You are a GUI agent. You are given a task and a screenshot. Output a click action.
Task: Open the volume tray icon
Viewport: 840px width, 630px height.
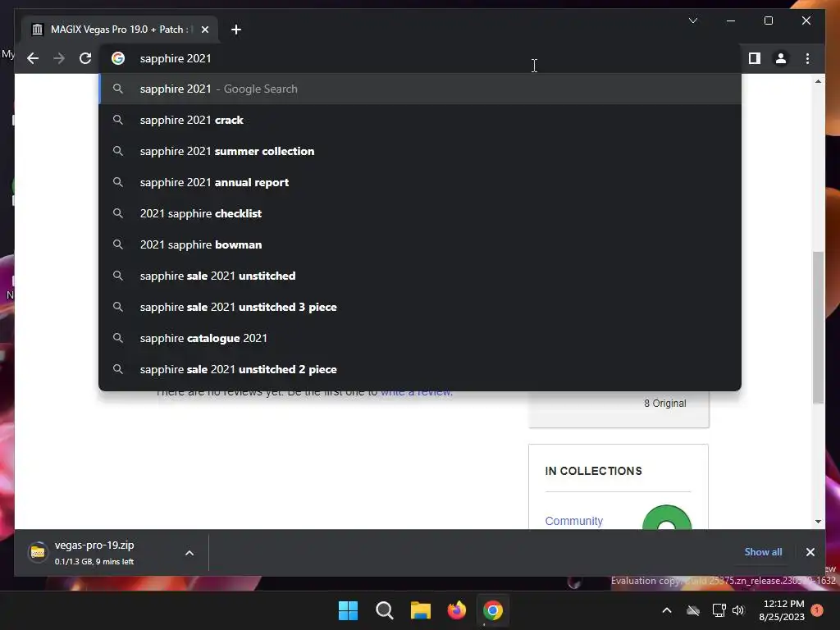point(738,610)
